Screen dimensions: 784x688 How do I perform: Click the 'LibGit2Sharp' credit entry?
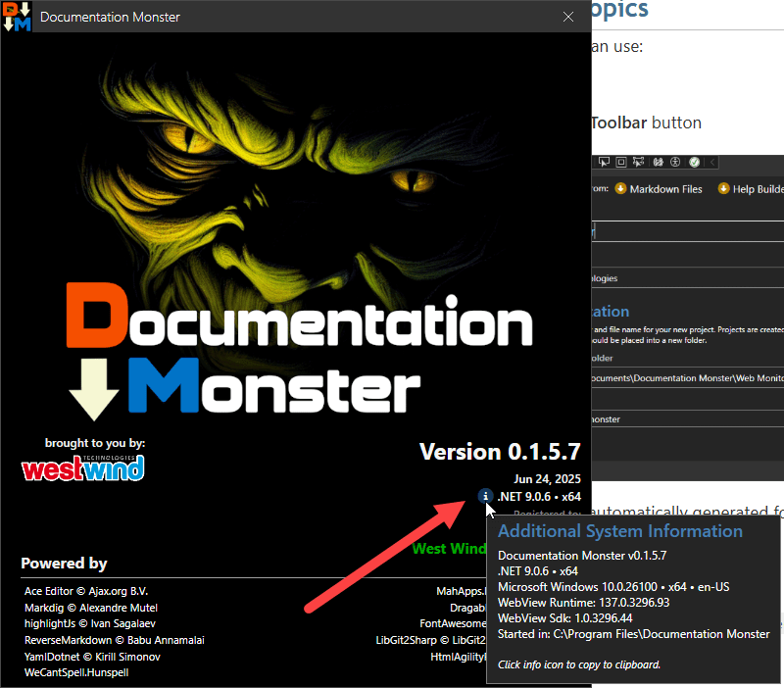[431, 640]
